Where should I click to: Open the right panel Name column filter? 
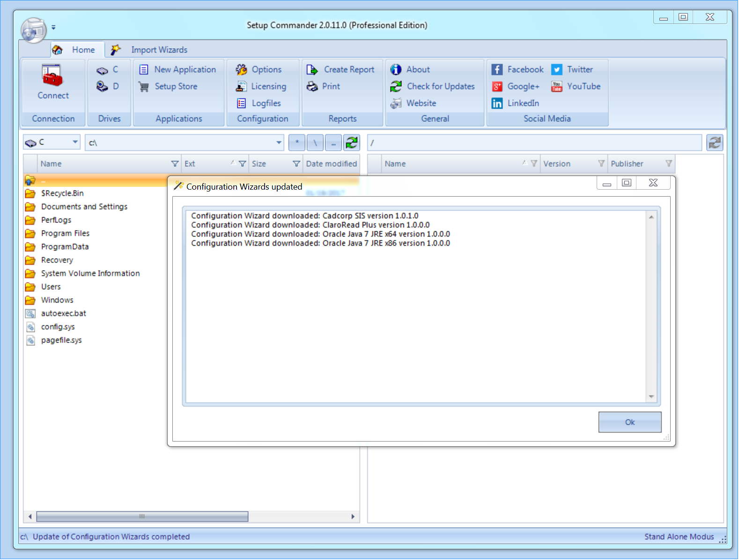tap(534, 164)
